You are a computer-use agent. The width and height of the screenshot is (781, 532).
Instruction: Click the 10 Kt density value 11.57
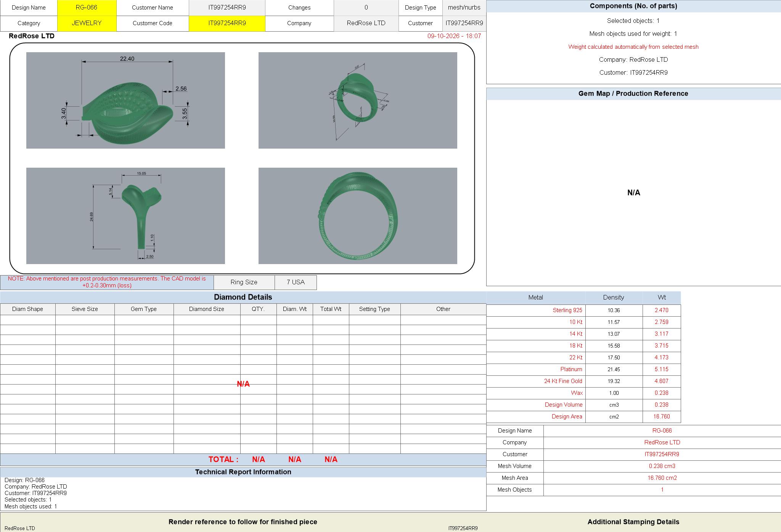[x=614, y=322]
